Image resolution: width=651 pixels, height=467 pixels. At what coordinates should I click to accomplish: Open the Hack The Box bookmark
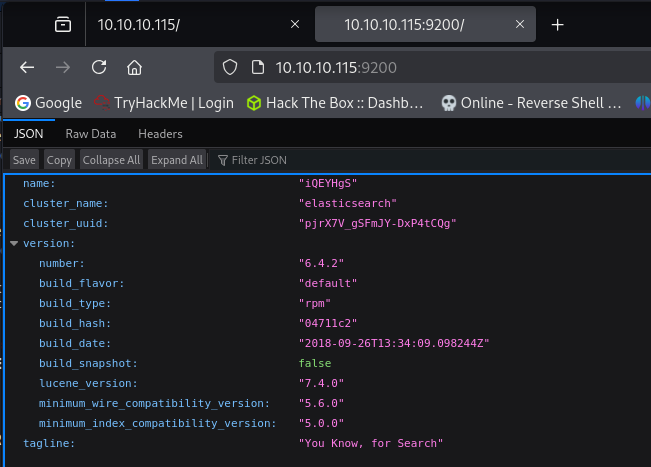pos(335,103)
